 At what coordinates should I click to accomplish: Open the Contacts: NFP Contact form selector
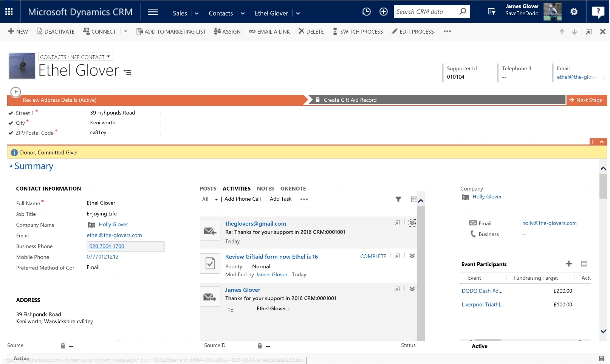(x=75, y=57)
